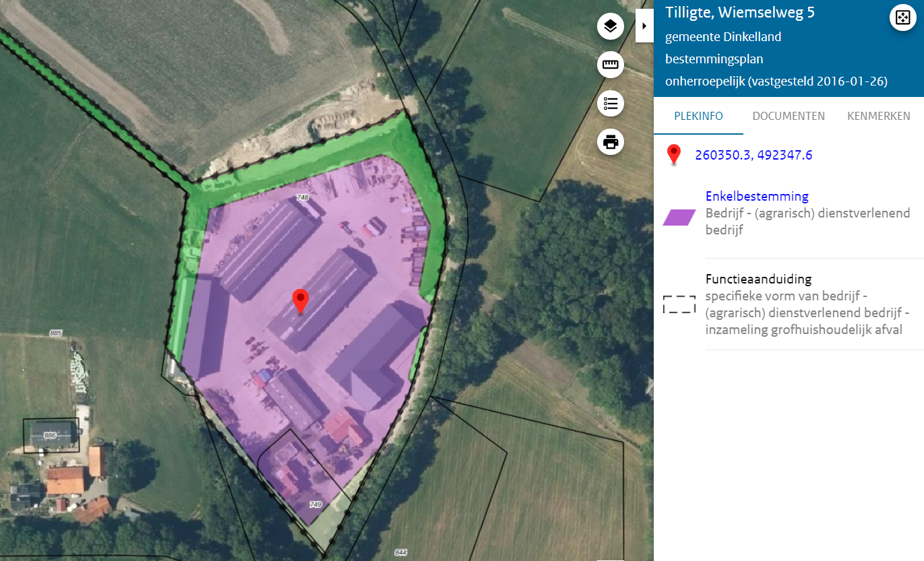Click the dashed rectangle Functieaanduiding symbol
Image resolution: width=924 pixels, height=561 pixels.
pyautogui.click(x=679, y=304)
